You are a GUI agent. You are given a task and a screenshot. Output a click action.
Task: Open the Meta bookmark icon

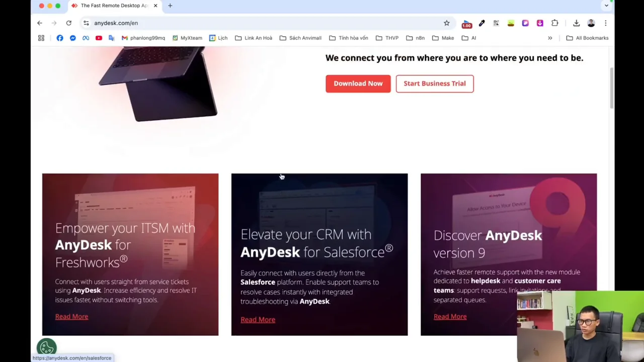(x=86, y=38)
